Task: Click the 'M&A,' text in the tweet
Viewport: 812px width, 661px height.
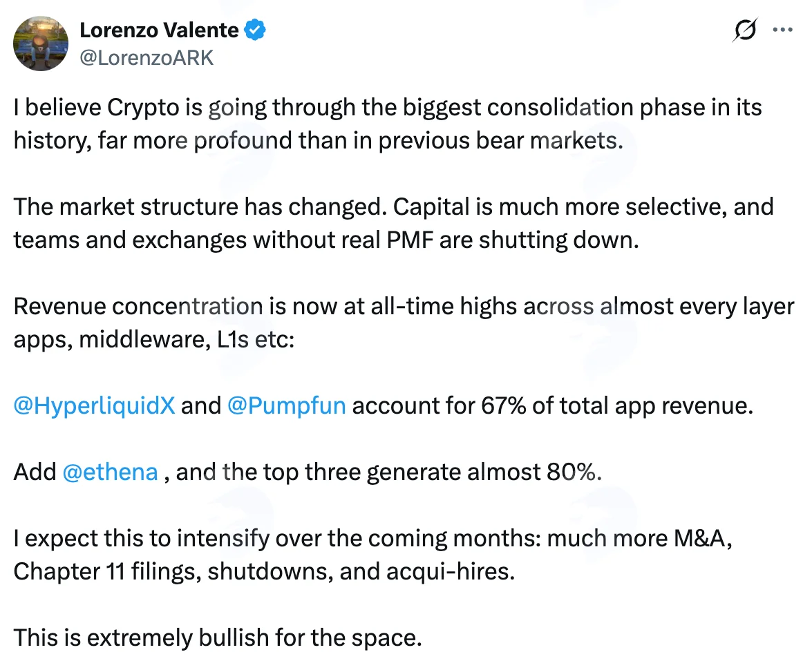Action: tap(703, 538)
